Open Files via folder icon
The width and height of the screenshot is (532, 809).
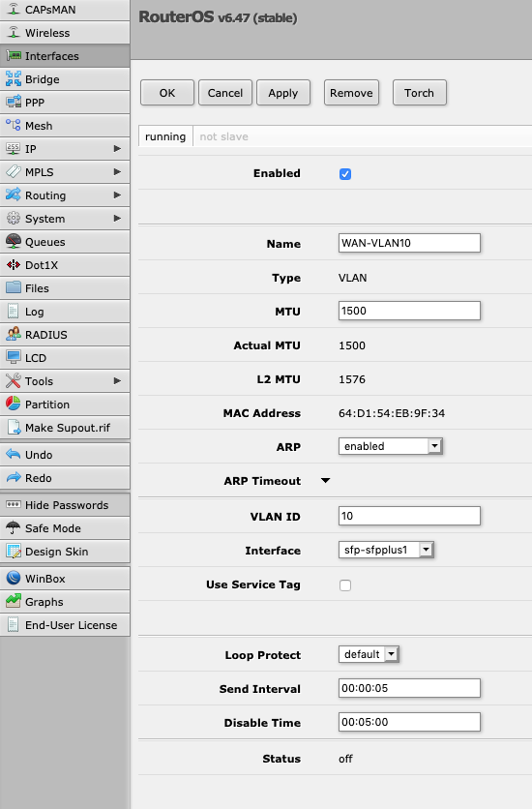[14, 288]
